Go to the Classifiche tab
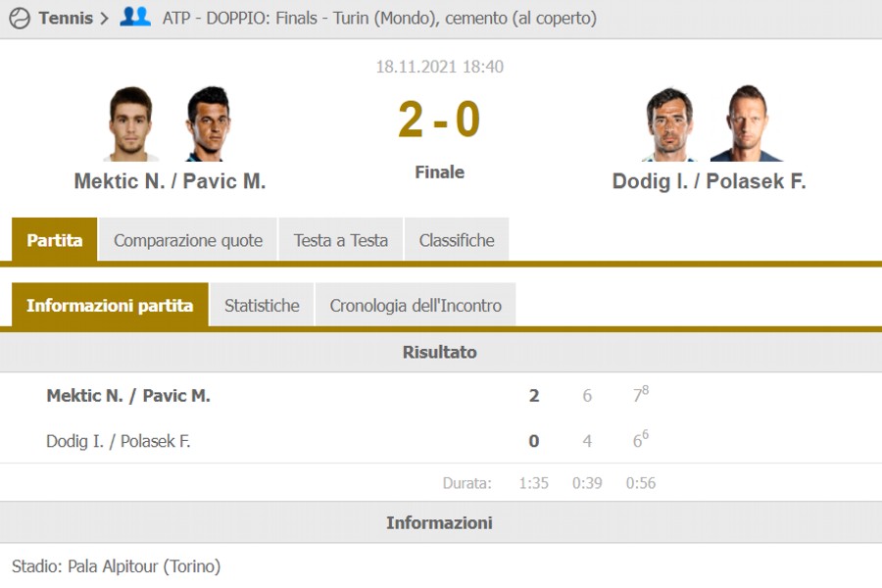Image resolution: width=882 pixels, height=588 pixels. click(457, 240)
